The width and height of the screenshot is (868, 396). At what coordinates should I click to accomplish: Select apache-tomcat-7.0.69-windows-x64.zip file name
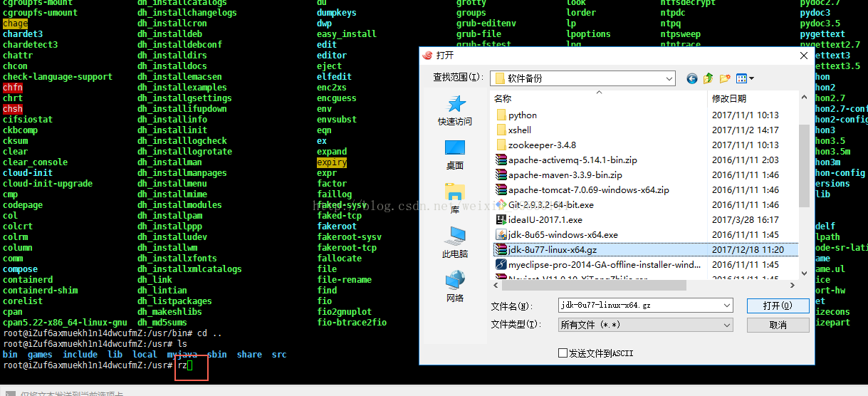(x=588, y=189)
